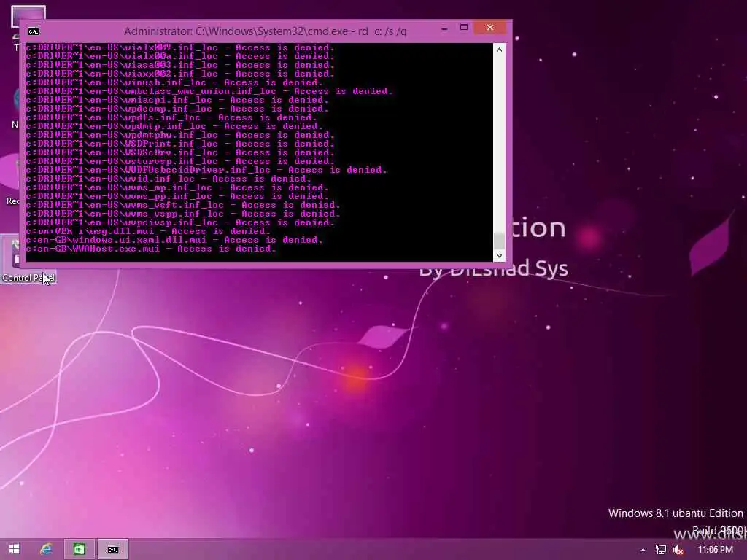Viewport: 747px width, 560px height.
Task: Click the wiasa003.inf_loc access denied line
Action: 181,65
